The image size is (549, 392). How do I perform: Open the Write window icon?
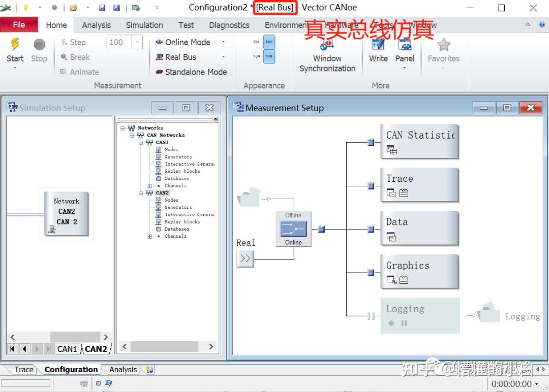pos(378,46)
